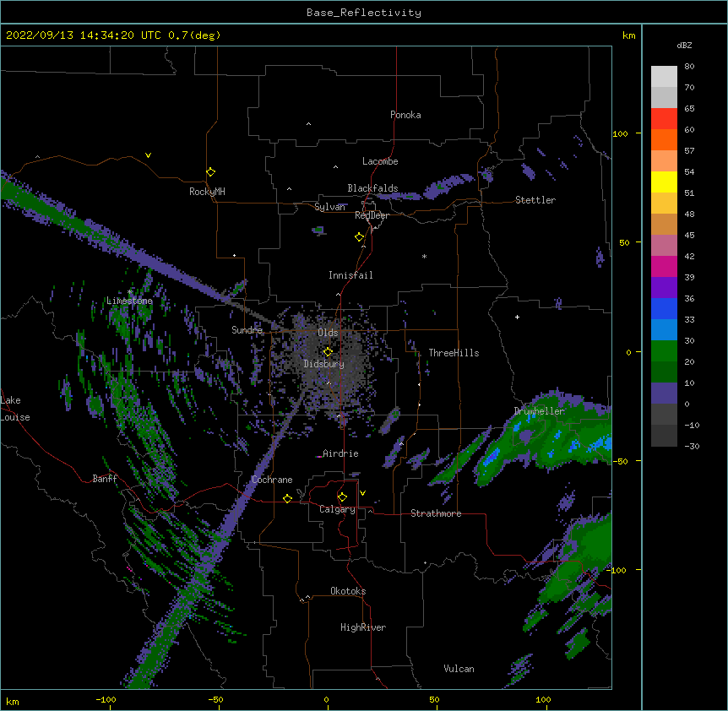
Task: Click the Calgary city label
Action: (337, 509)
